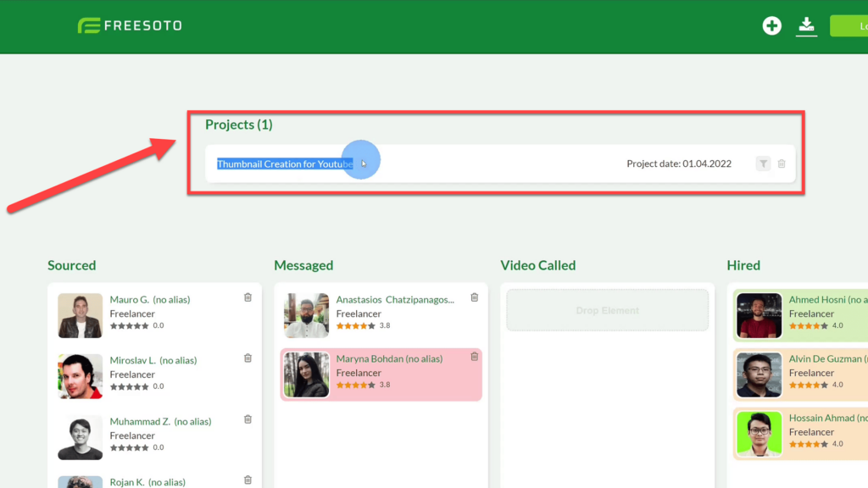Click the Project date 01.04.2022 text
This screenshot has width=868, height=488.
coord(679,164)
